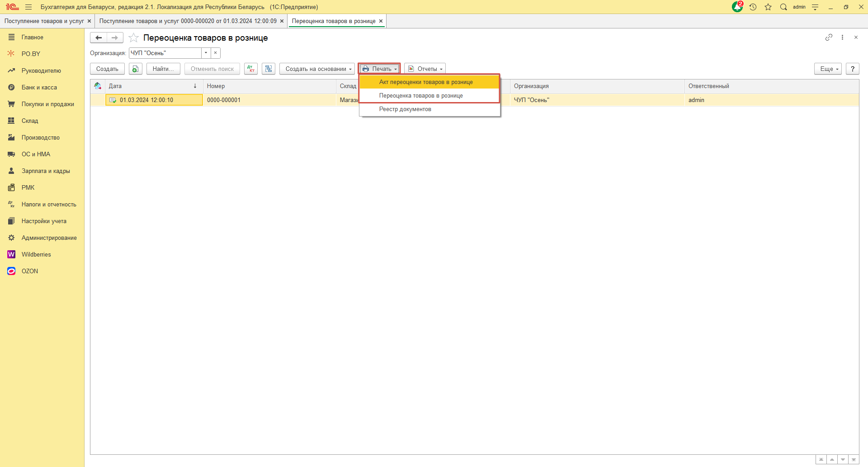Add this page to favorites with the star

tap(133, 38)
